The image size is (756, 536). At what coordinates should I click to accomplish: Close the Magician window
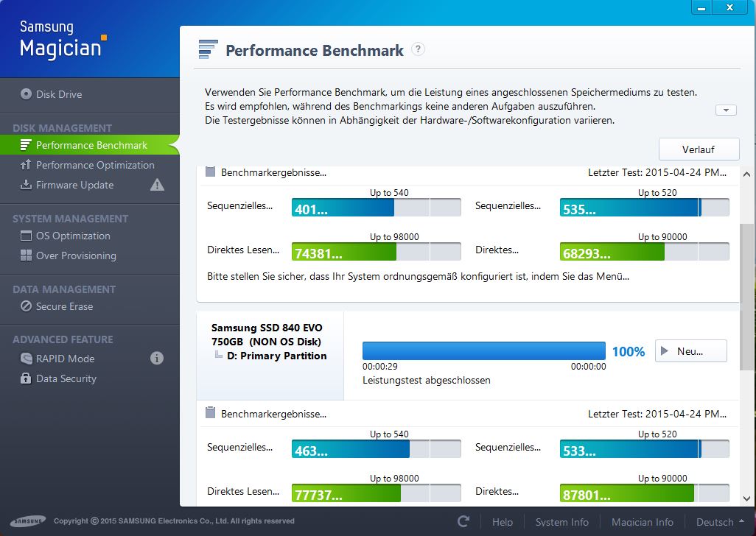[x=729, y=7]
